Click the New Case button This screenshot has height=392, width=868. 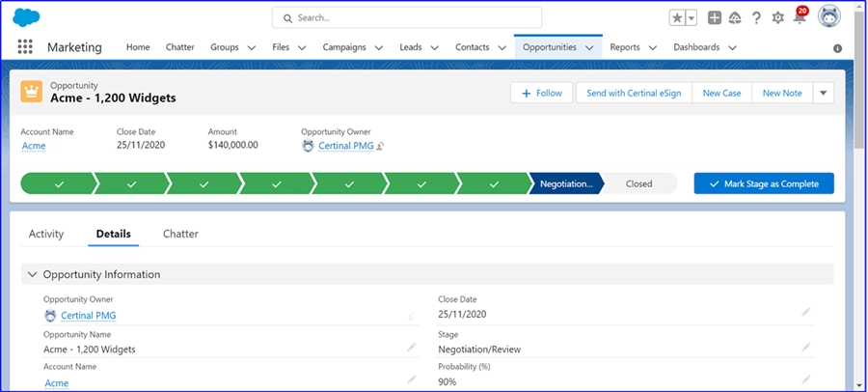pos(721,93)
